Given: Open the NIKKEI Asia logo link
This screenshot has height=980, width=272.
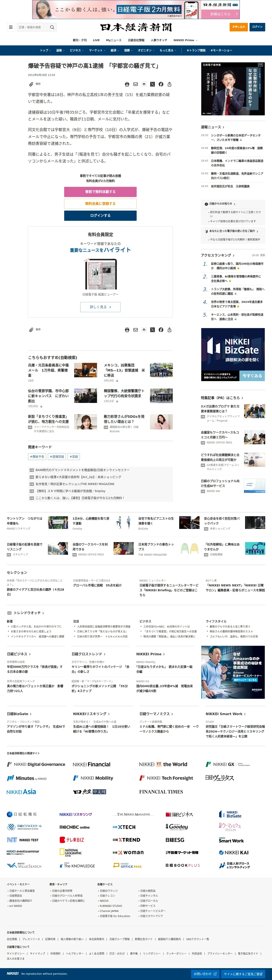Looking at the screenshot, I should click(21, 792).
